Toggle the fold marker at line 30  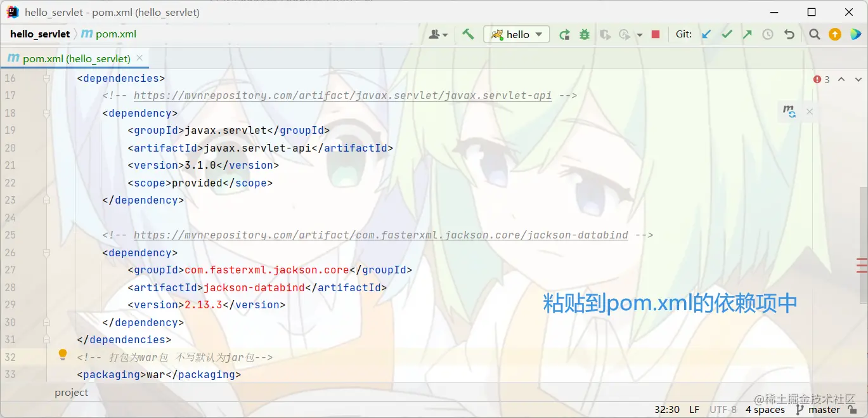[x=46, y=322]
